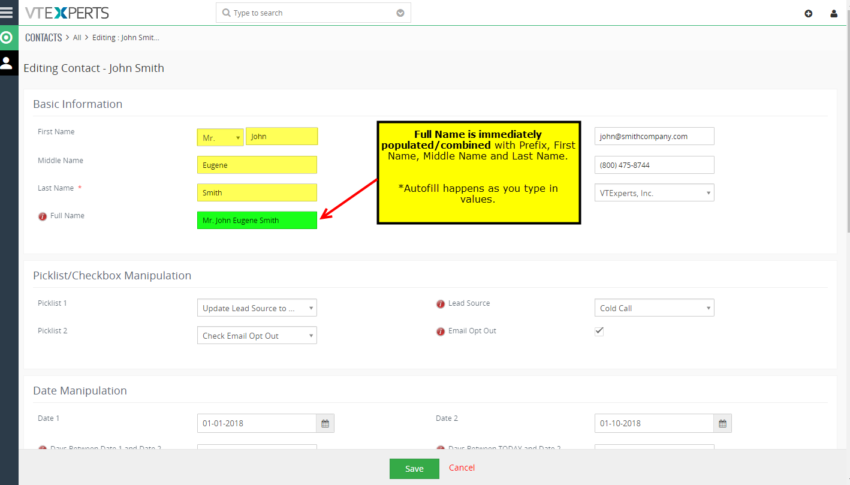Click the VTExperts logo

point(67,12)
